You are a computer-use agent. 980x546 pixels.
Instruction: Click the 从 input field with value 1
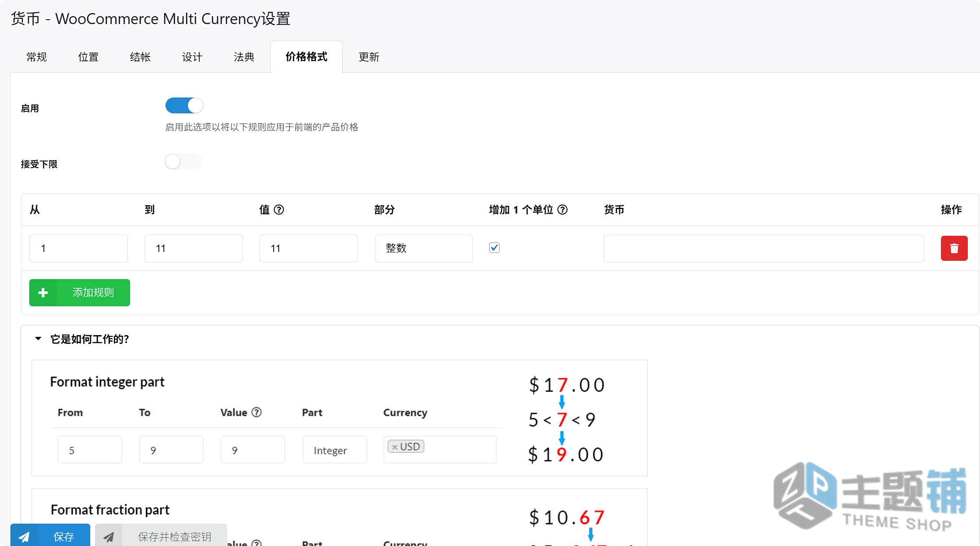click(x=78, y=248)
